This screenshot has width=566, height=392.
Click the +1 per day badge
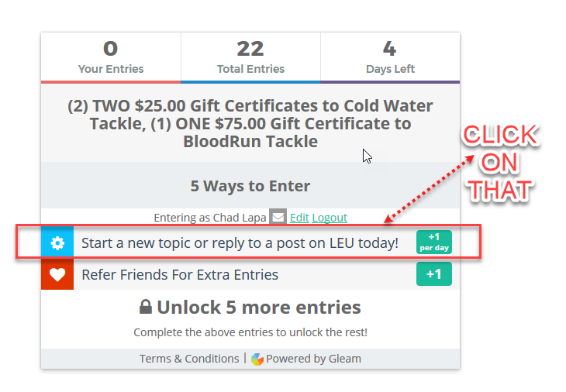(x=434, y=242)
